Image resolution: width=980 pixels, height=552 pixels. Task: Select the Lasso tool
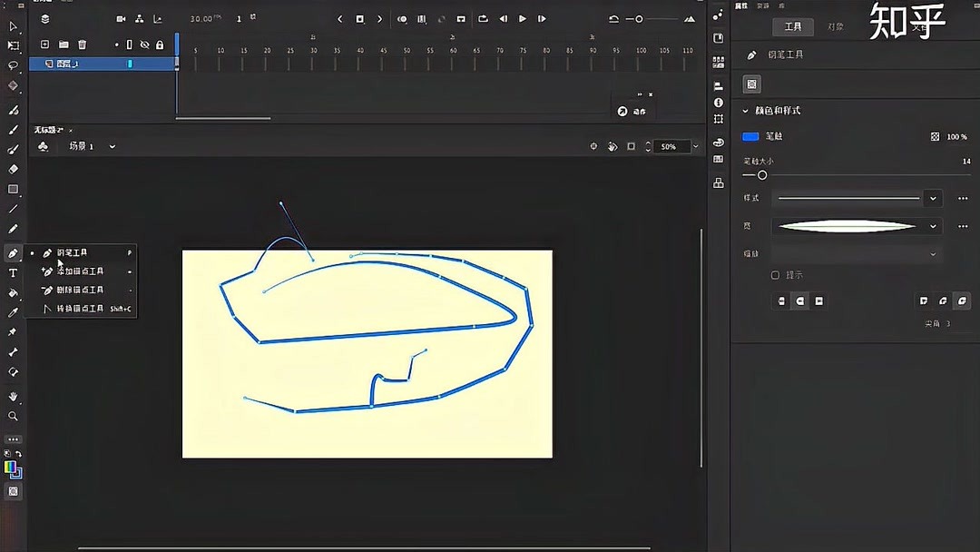(14, 65)
